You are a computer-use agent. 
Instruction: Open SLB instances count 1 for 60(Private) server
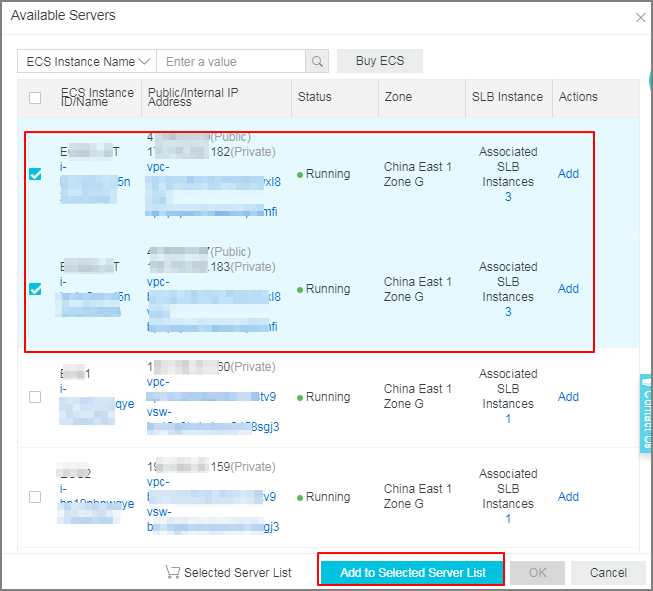click(x=508, y=419)
